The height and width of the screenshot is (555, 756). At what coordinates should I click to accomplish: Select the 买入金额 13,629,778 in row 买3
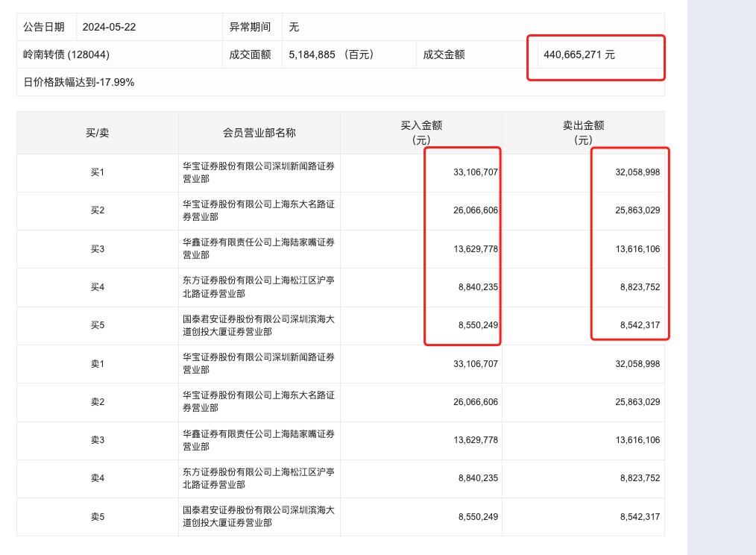pyautogui.click(x=475, y=249)
